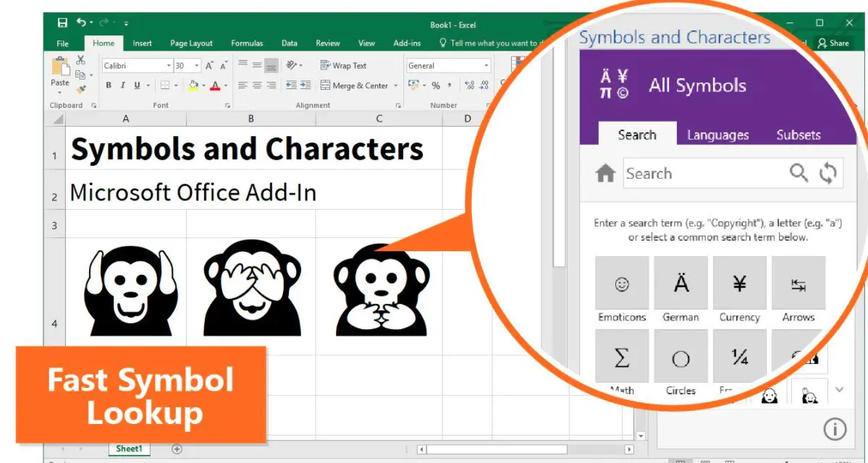The image size is (868, 463).
Task: Toggle Align Left horizontal alignment
Action: pos(243,85)
